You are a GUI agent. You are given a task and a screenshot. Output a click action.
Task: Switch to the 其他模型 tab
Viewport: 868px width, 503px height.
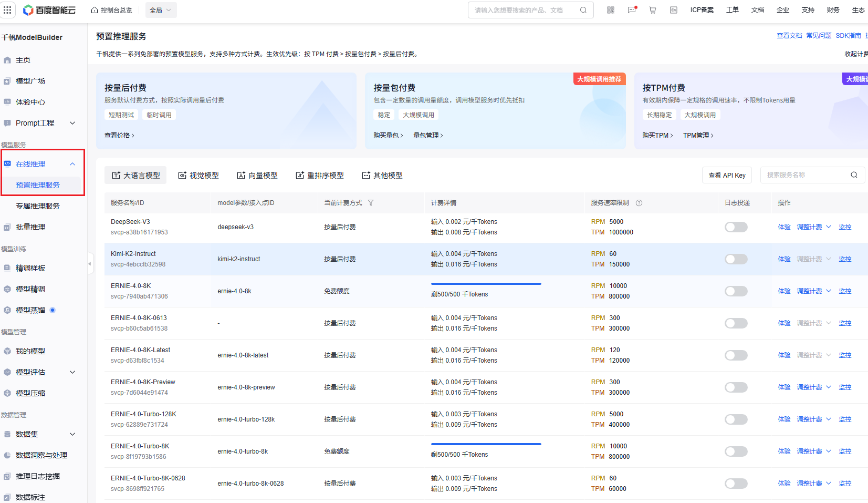pyautogui.click(x=382, y=176)
